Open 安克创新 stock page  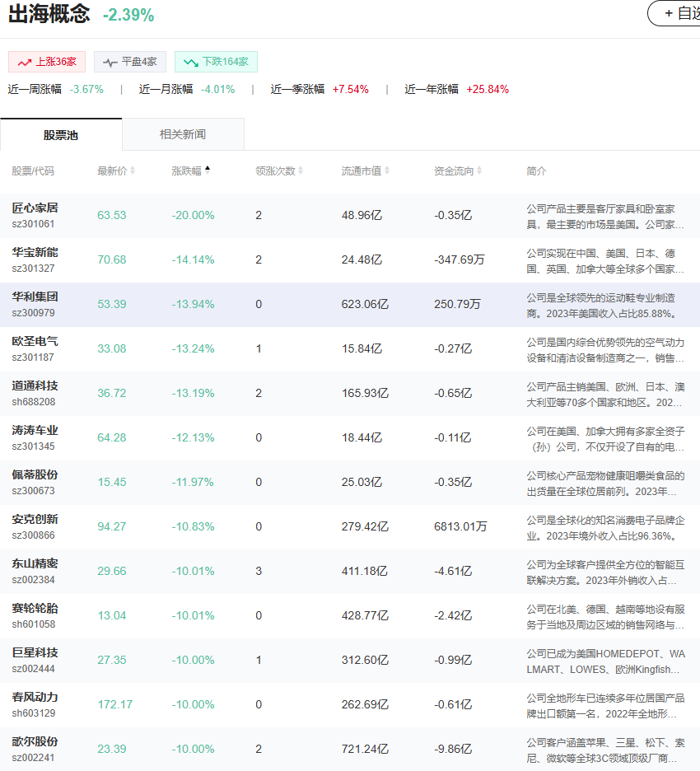[35, 519]
